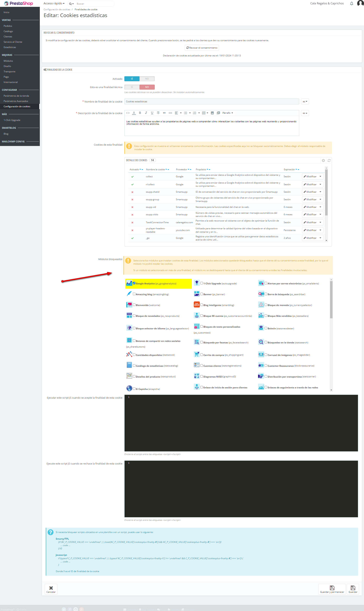Click the Barra de búsqueda module icon

point(261,294)
